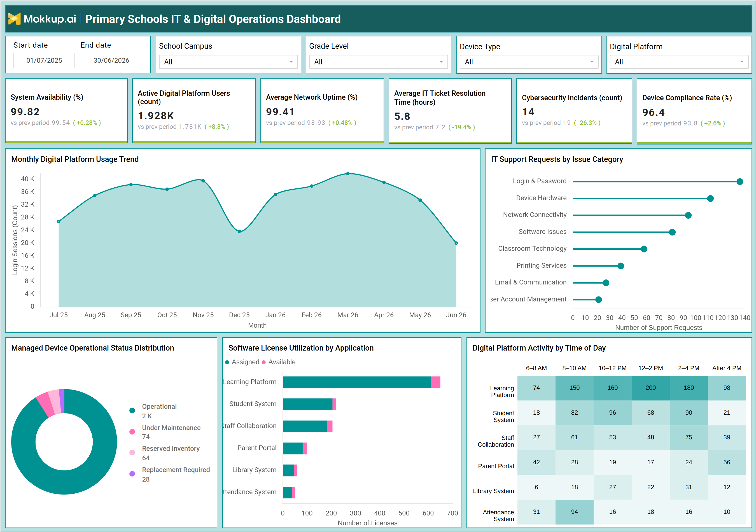Open the Device Type dropdown

(529, 62)
